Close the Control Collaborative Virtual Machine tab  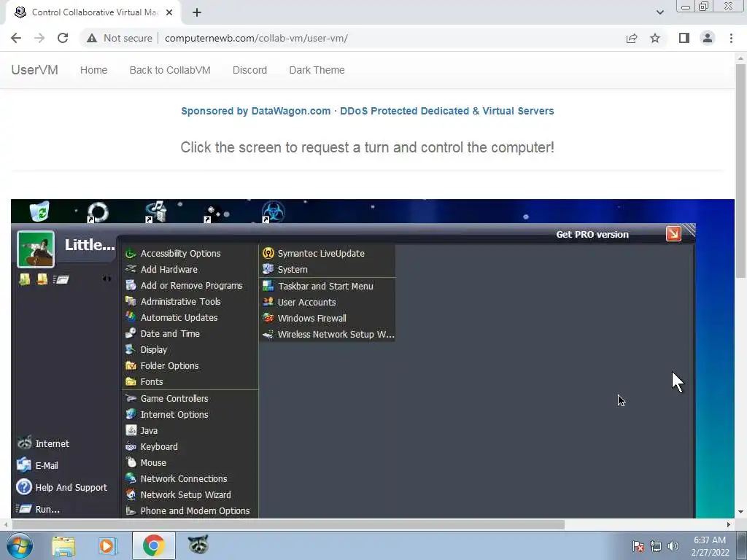(169, 12)
